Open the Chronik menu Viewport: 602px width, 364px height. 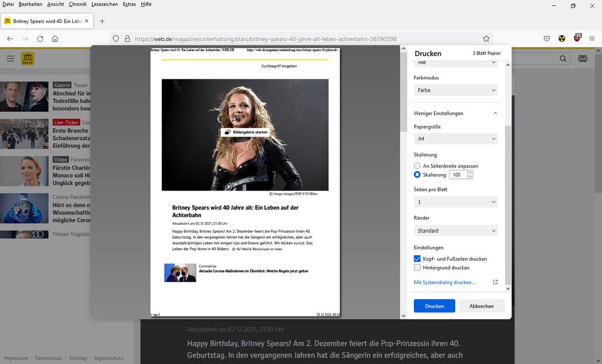(78, 4)
